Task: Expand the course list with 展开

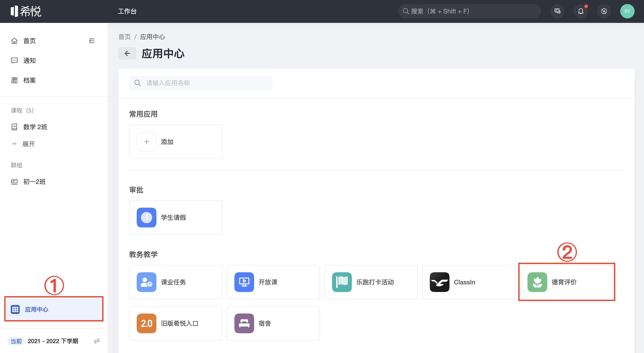Action: click(28, 144)
